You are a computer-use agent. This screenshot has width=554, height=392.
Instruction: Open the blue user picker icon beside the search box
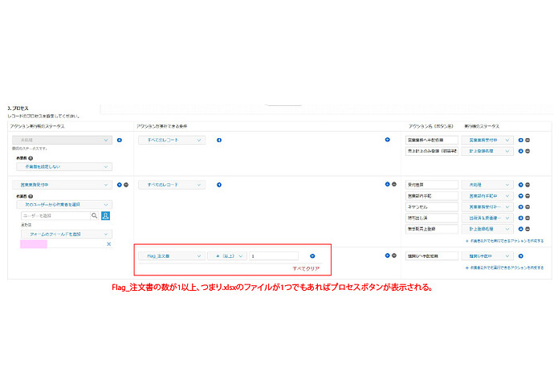coord(105,215)
